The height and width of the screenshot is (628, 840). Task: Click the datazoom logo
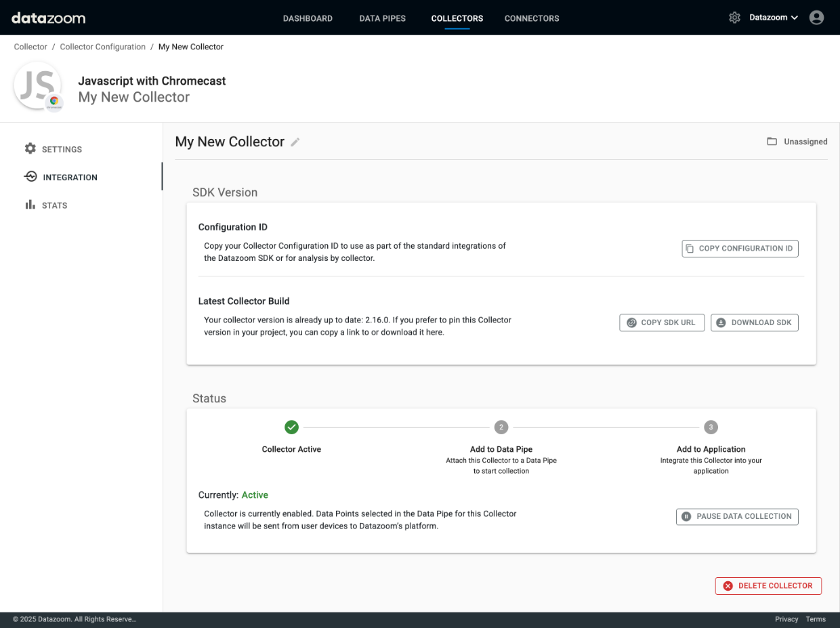pos(49,18)
